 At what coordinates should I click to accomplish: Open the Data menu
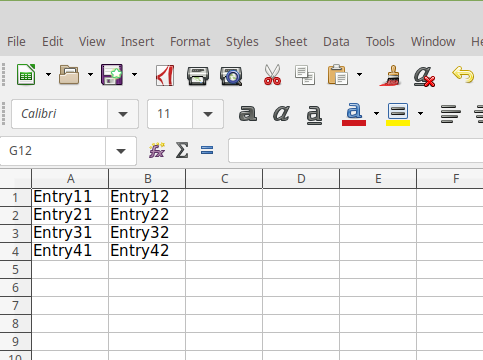pos(336,42)
